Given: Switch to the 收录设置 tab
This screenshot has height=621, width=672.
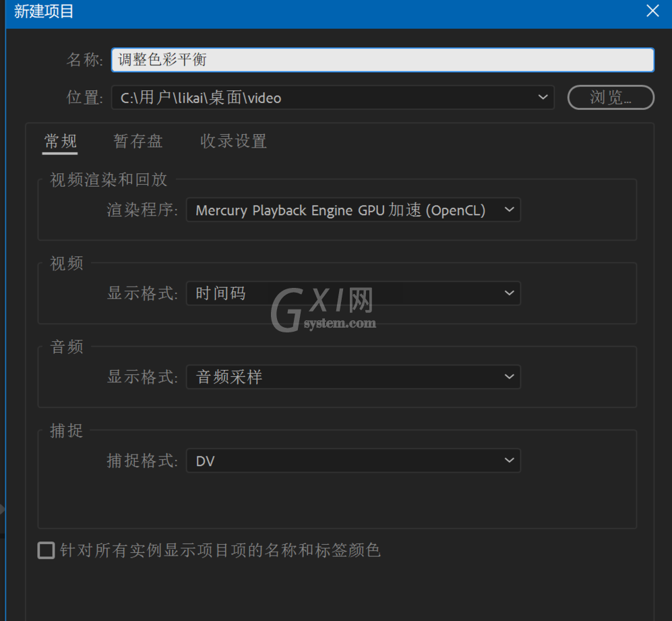Looking at the screenshot, I should click(234, 142).
